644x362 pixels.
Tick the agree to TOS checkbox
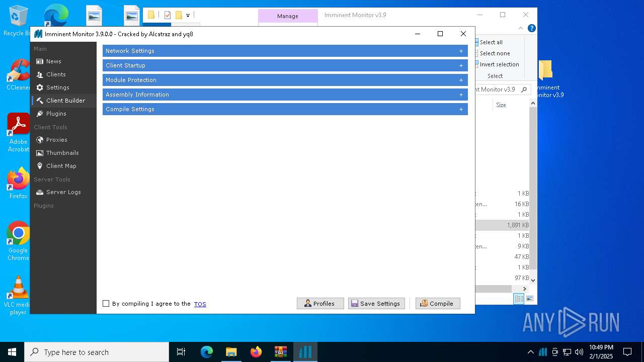point(106,304)
